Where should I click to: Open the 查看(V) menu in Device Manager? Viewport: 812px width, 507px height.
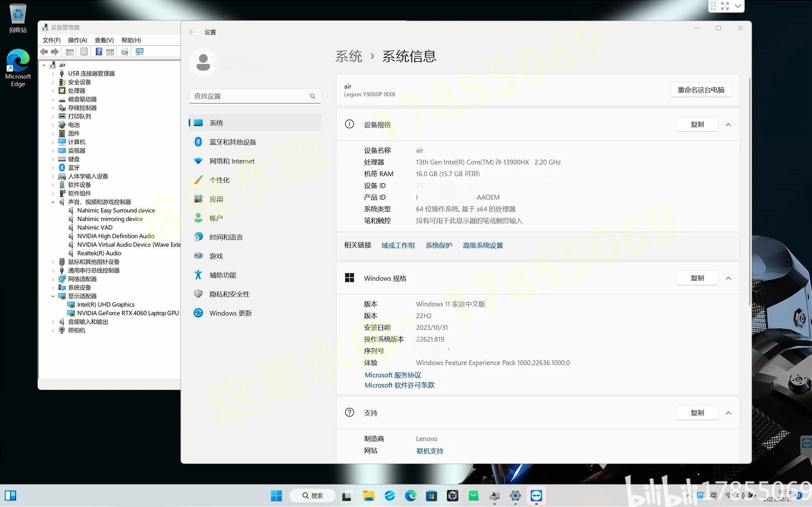[104, 40]
